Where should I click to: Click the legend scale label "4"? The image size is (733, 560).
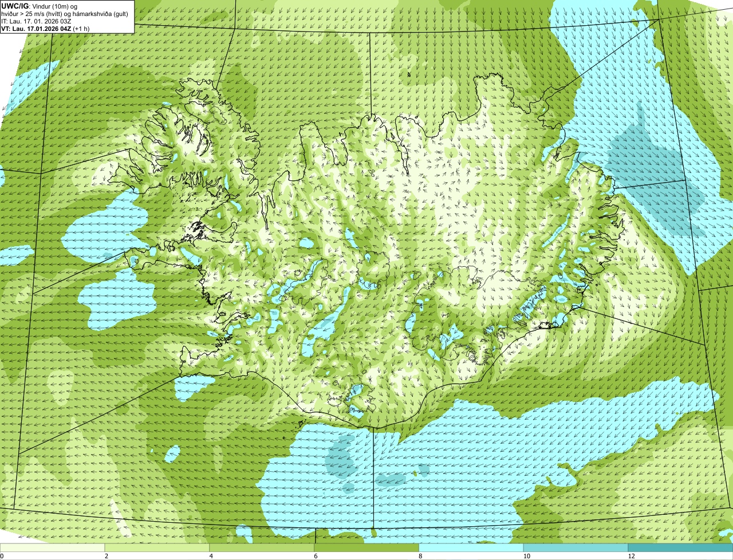click(x=211, y=556)
